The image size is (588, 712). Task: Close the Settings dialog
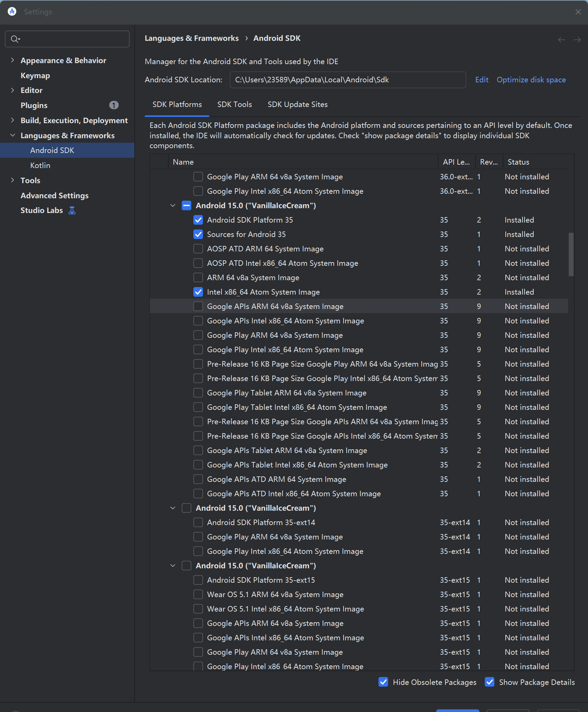point(578,12)
